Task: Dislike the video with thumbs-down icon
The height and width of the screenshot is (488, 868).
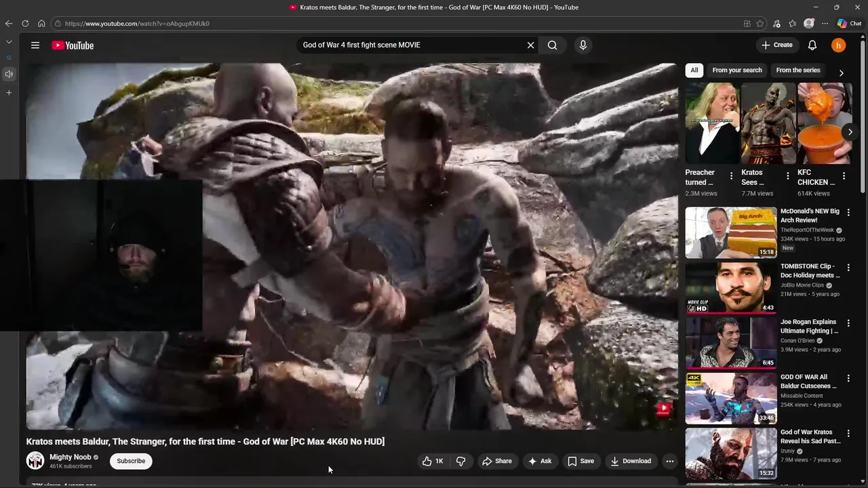Action: (x=461, y=461)
